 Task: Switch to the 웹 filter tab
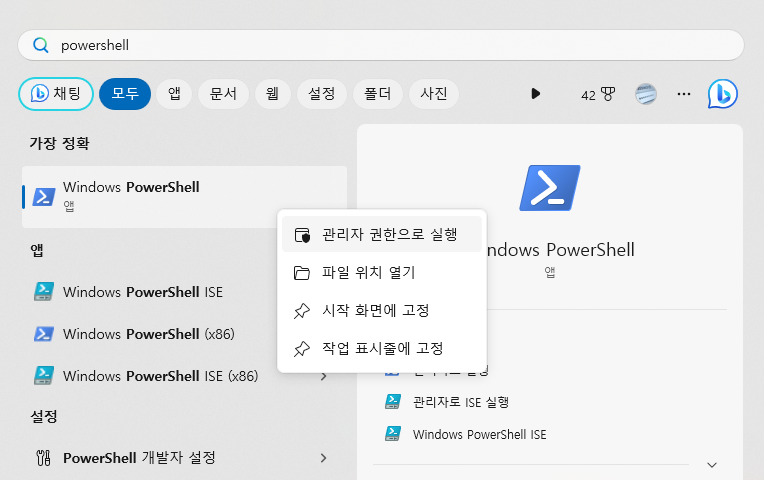272,94
